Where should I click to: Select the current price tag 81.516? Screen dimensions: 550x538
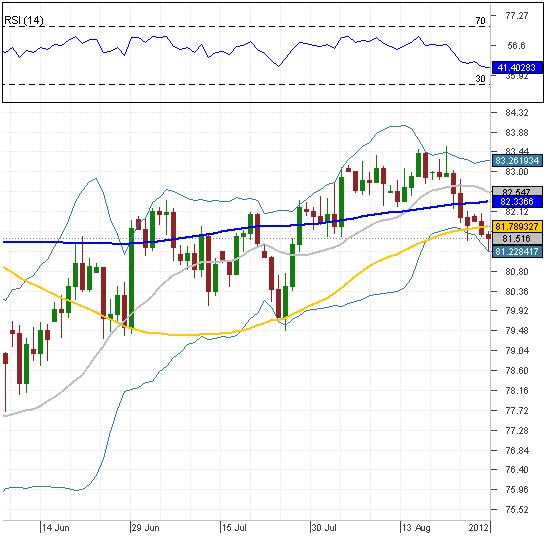[517, 239]
